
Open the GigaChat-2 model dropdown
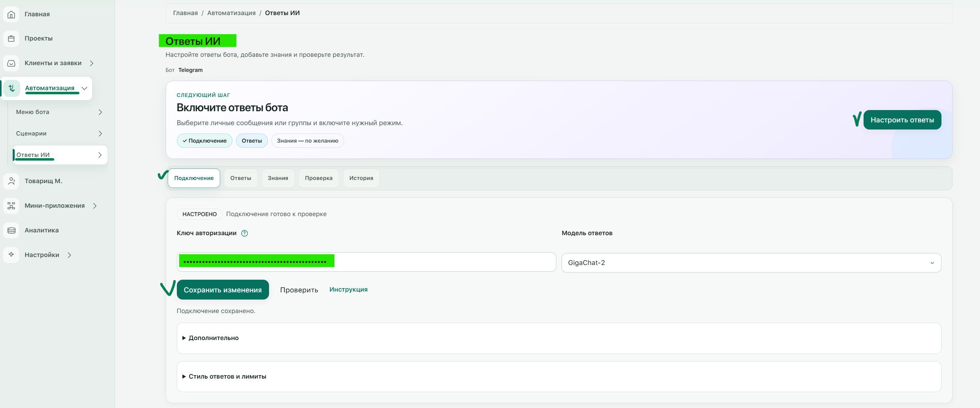coord(751,263)
